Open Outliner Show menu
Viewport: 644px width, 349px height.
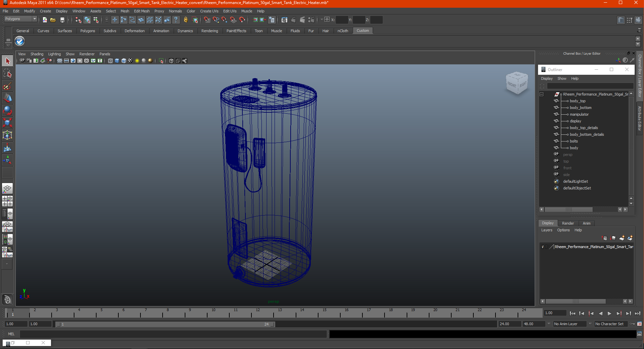(x=562, y=79)
